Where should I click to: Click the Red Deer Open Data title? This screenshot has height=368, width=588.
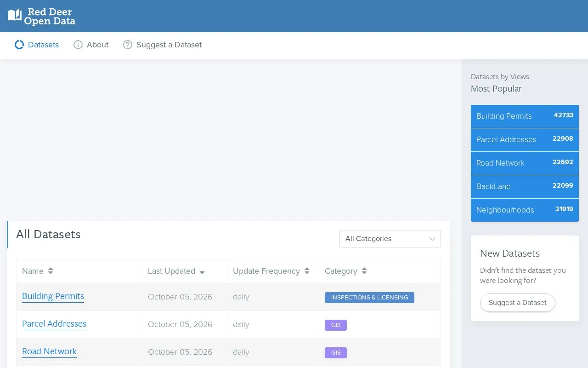coord(50,16)
